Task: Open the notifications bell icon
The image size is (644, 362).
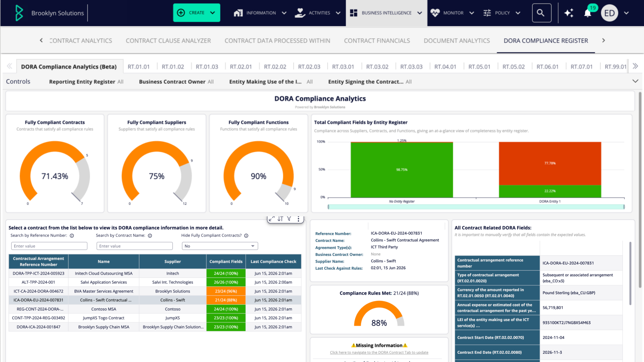Action: (587, 13)
